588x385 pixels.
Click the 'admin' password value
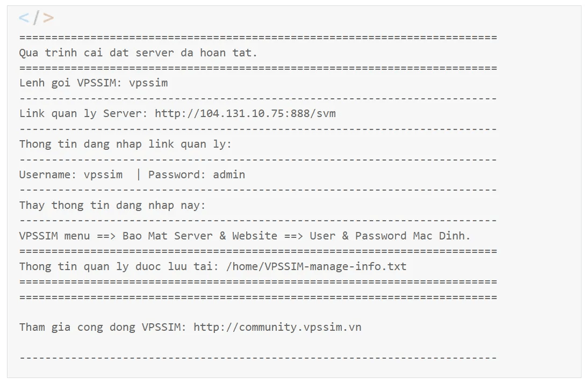pyautogui.click(x=229, y=175)
